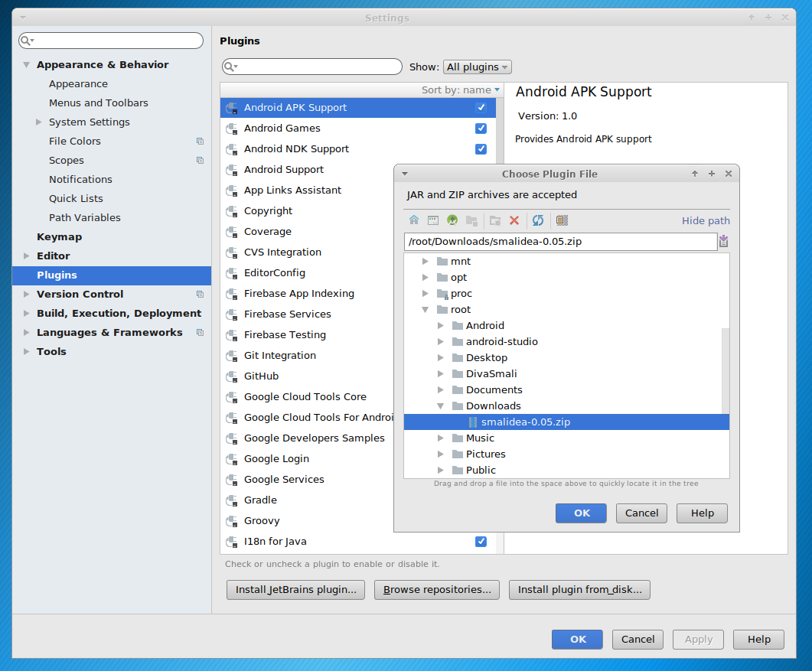812x671 pixels.
Task: Open the Appearance settings page
Action: click(78, 84)
